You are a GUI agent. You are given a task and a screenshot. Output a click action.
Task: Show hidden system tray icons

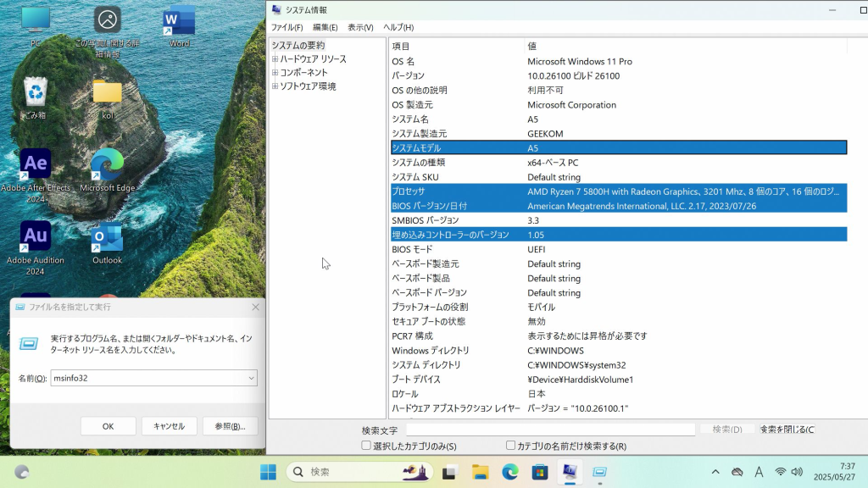click(x=715, y=472)
